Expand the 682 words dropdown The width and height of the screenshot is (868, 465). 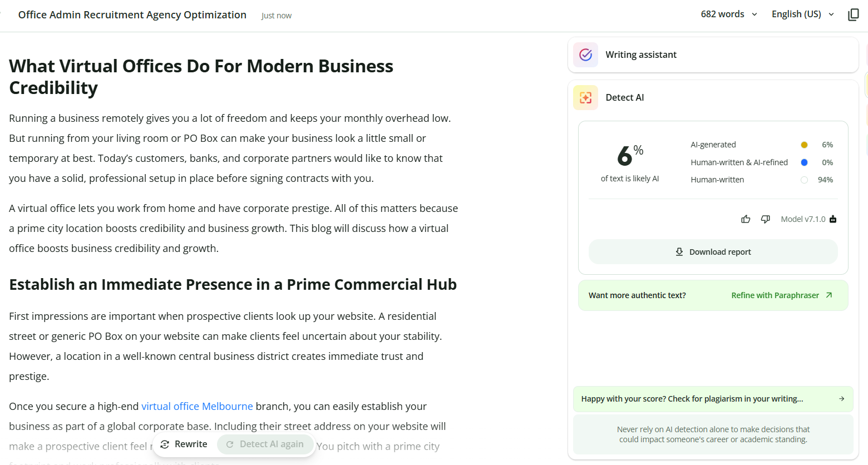[x=729, y=14]
